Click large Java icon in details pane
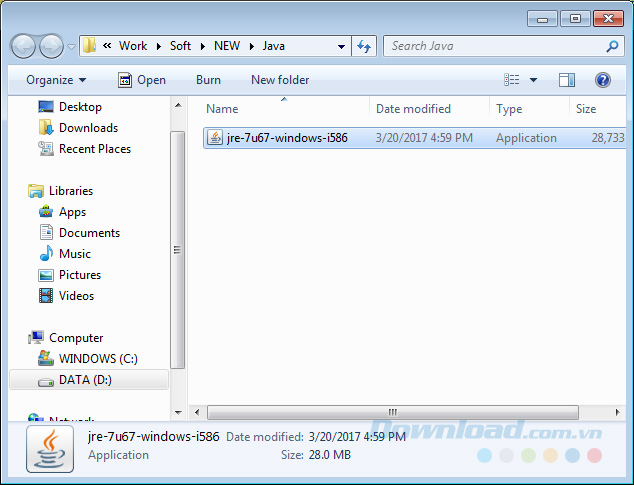634x485 pixels. tap(50, 449)
